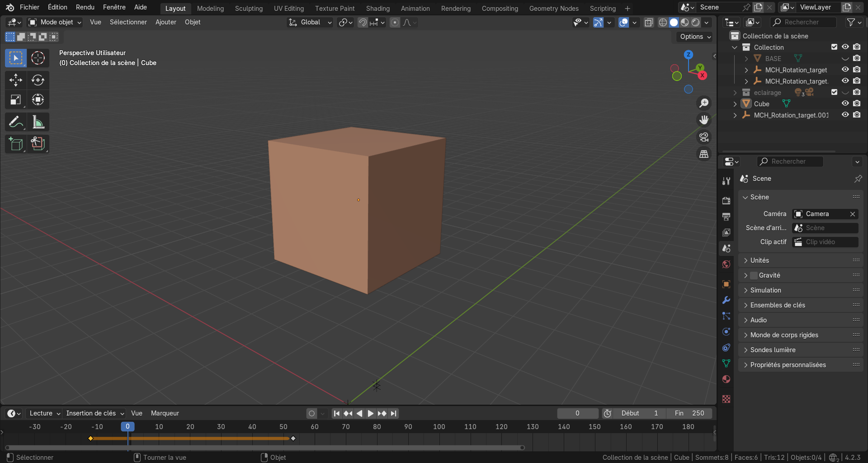Screen dimensions: 868x463
Task: Enable the Gravité checkbox
Action: (x=754, y=275)
